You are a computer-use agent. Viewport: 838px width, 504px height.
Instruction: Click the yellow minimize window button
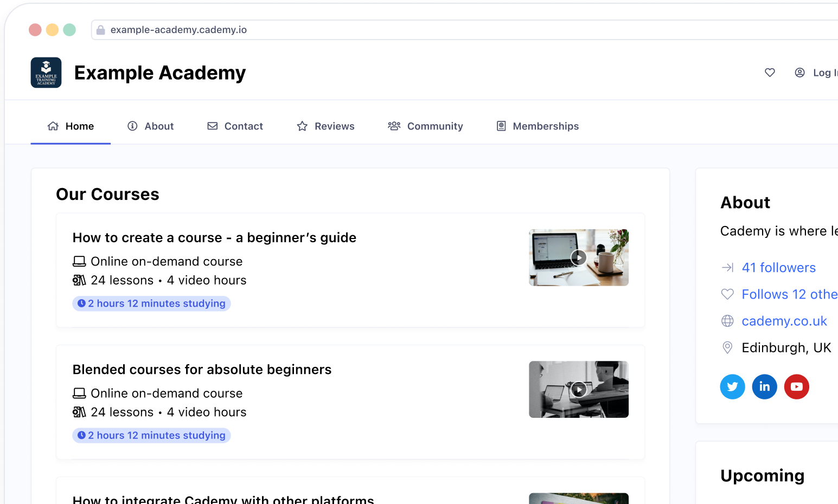(x=52, y=30)
